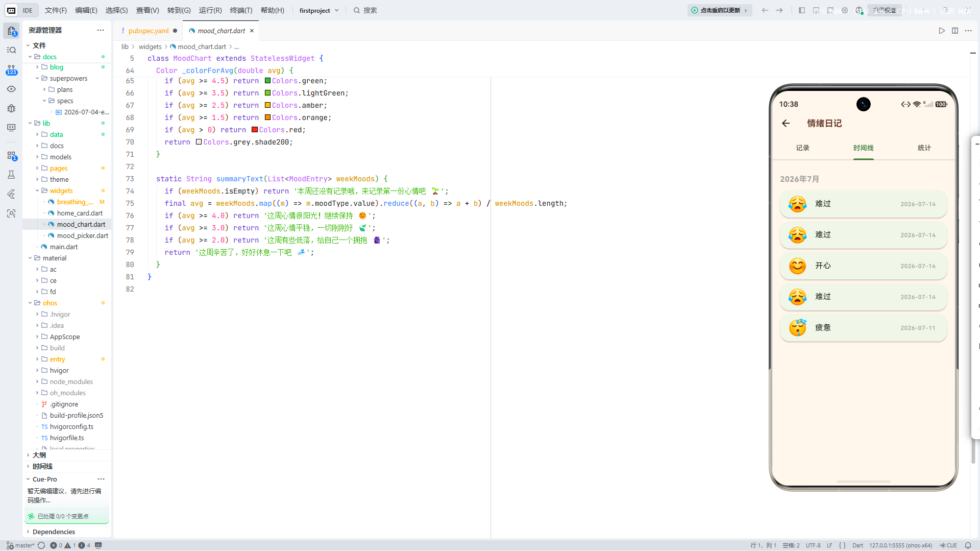
Task: Open the Search view in activity bar
Action: [x=11, y=50]
